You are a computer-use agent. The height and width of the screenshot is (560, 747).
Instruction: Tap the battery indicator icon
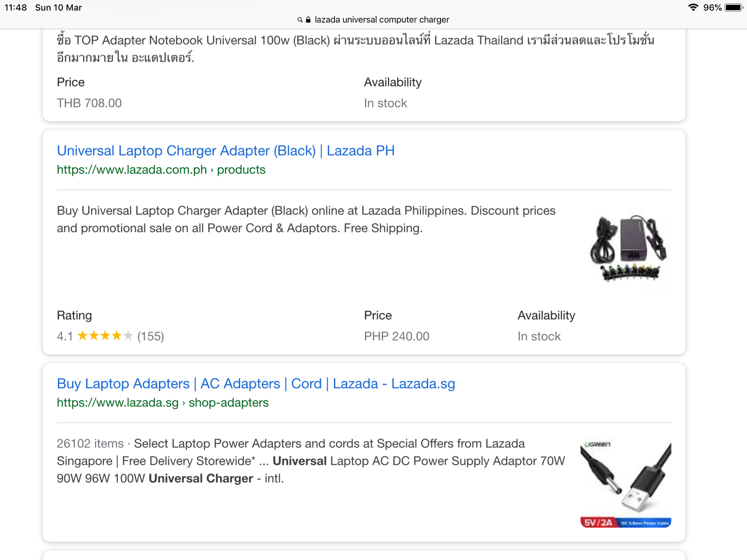[x=734, y=7]
